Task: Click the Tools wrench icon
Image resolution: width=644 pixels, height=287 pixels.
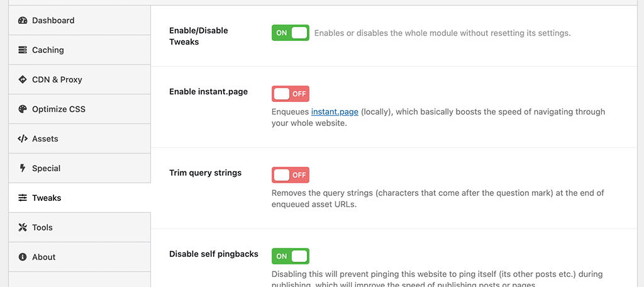Action: (x=23, y=227)
